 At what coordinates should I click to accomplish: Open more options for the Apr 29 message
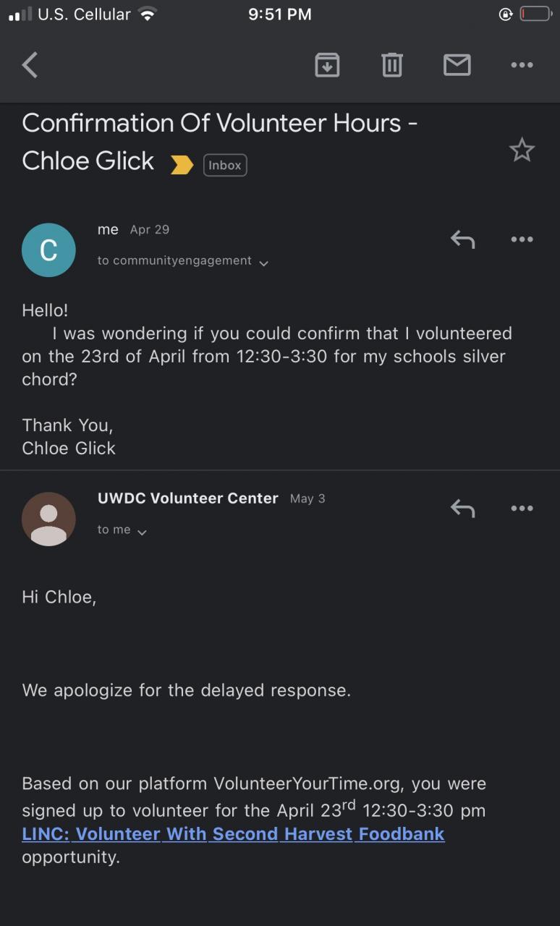point(522,239)
